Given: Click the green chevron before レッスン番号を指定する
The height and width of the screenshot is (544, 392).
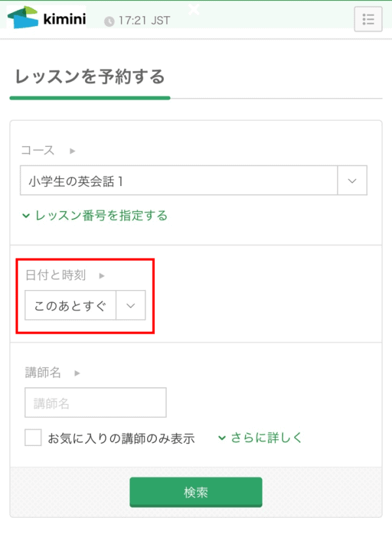Looking at the screenshot, I should (x=25, y=215).
